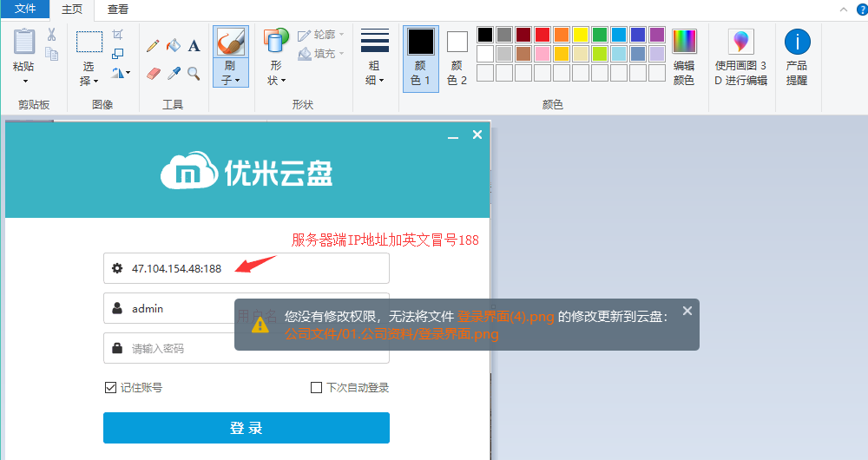868x460 pixels.
Task: Pick the purple palette swatch
Action: pos(657,35)
